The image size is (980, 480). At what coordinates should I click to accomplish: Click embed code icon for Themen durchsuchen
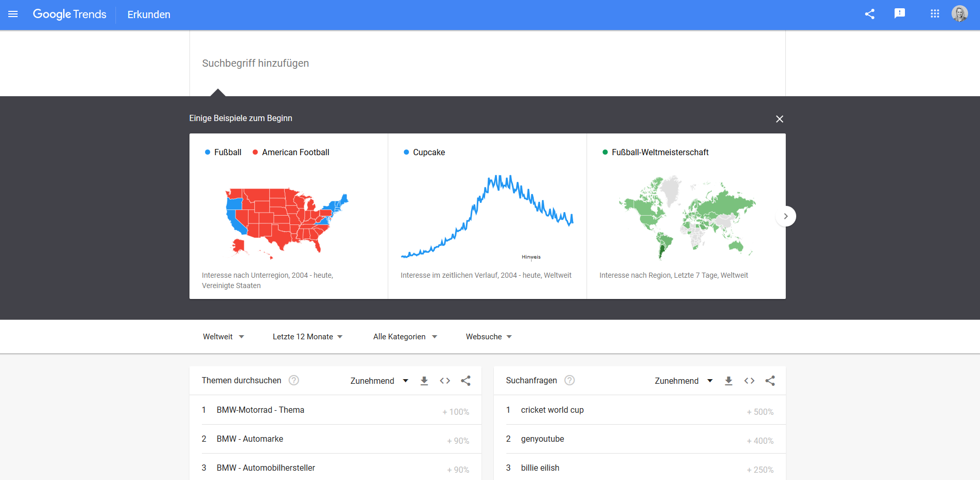pyautogui.click(x=445, y=381)
